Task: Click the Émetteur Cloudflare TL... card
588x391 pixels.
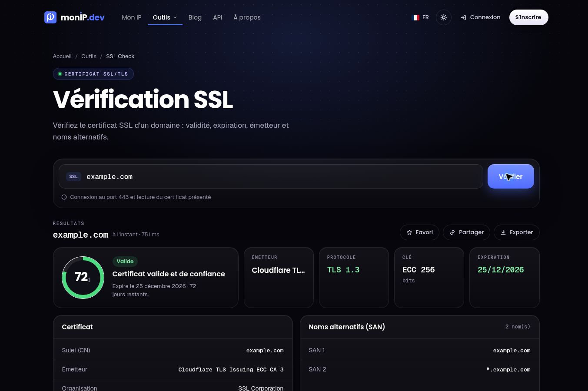Action: coord(279,278)
